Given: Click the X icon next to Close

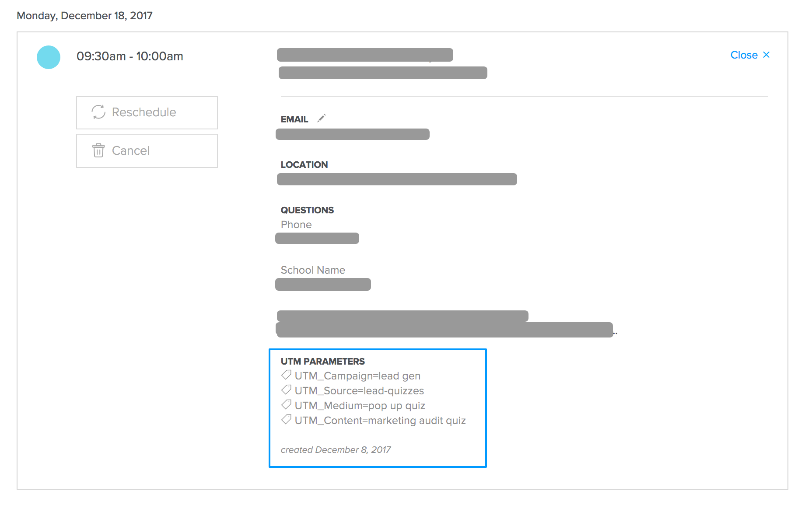Looking at the screenshot, I should [x=766, y=55].
